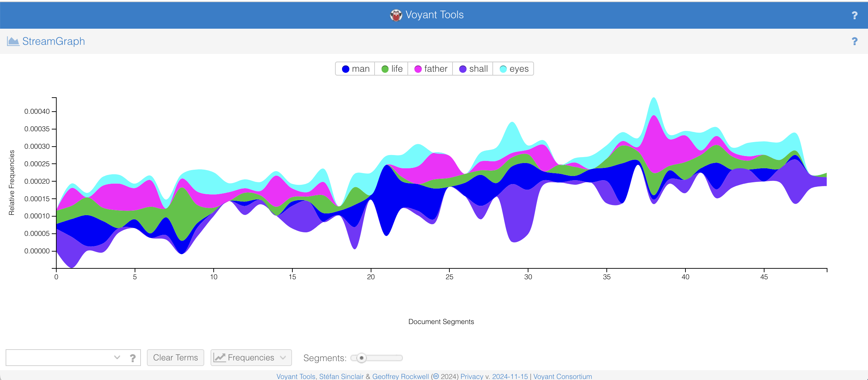868x380 pixels.
Task: Hide the eyes term stream
Action: click(514, 69)
